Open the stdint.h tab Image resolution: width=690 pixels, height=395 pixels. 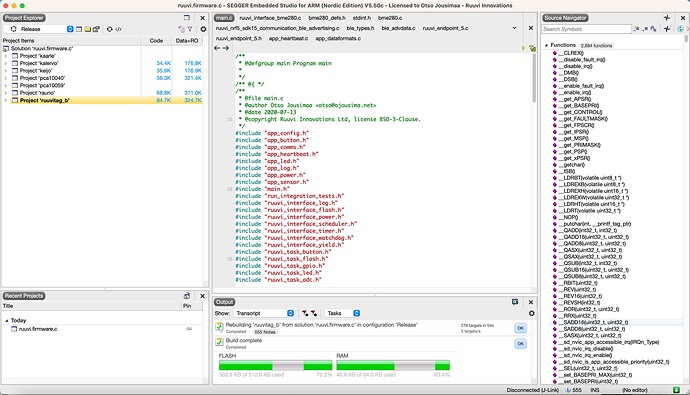click(362, 18)
